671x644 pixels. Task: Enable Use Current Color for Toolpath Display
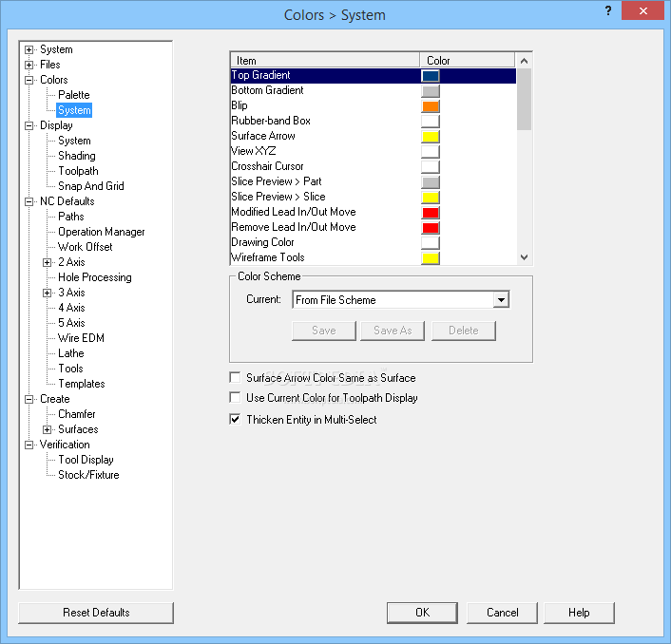click(235, 398)
